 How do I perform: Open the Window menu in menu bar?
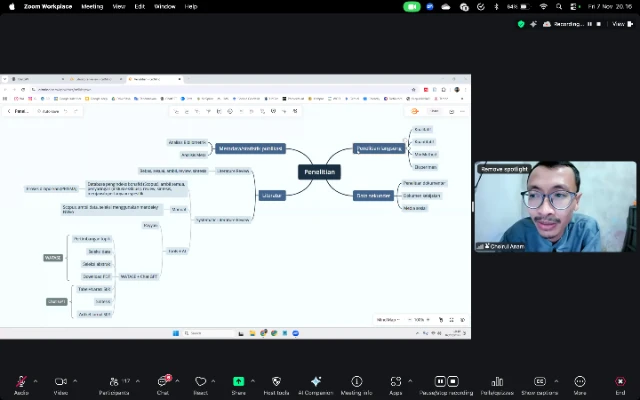tap(165, 6)
